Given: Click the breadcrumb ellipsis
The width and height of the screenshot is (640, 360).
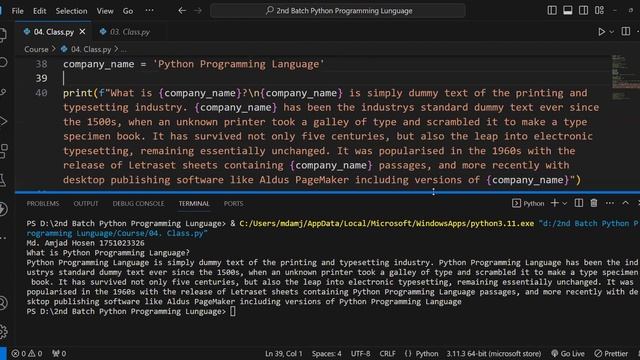Looking at the screenshot, I should tap(123, 50).
